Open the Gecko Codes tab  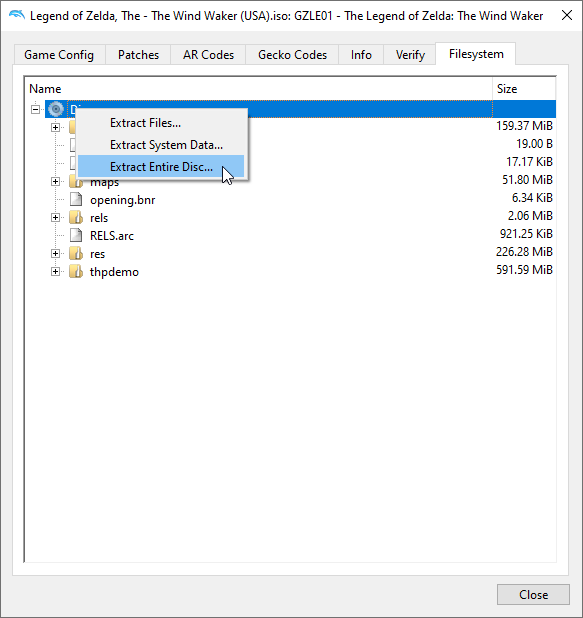[x=292, y=55]
